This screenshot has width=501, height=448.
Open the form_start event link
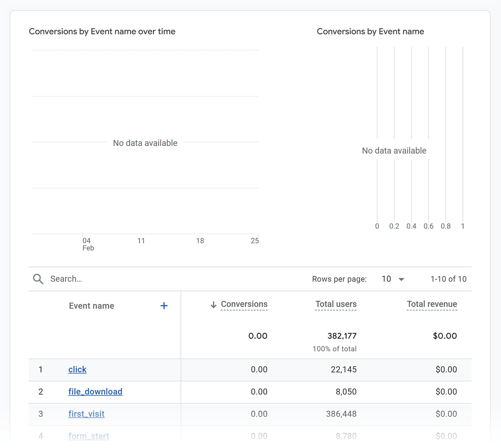pyautogui.click(x=89, y=436)
